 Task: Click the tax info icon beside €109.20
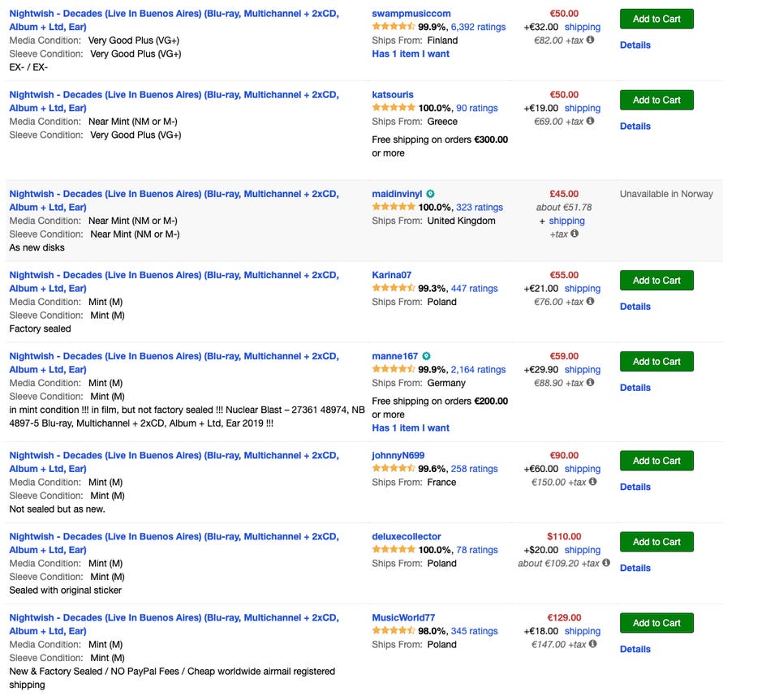tap(605, 563)
